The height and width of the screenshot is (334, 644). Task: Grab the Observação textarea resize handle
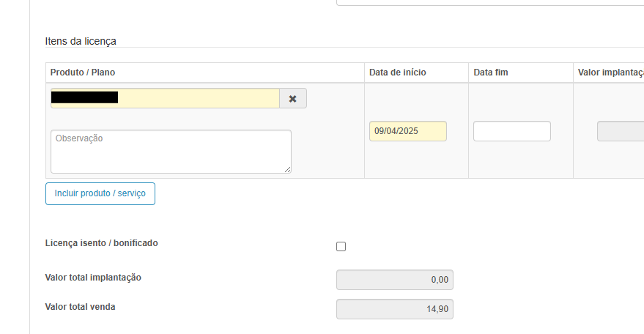coord(288,170)
